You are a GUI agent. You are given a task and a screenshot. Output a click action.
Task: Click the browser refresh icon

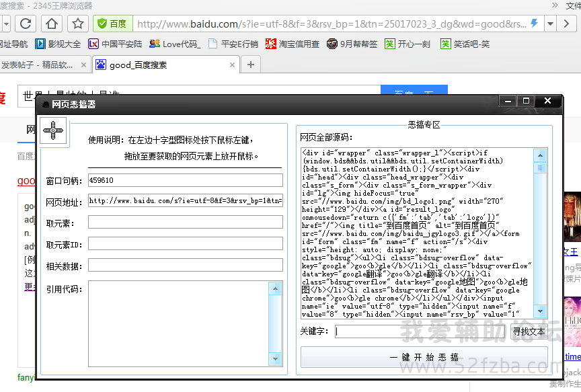[x=25, y=24]
